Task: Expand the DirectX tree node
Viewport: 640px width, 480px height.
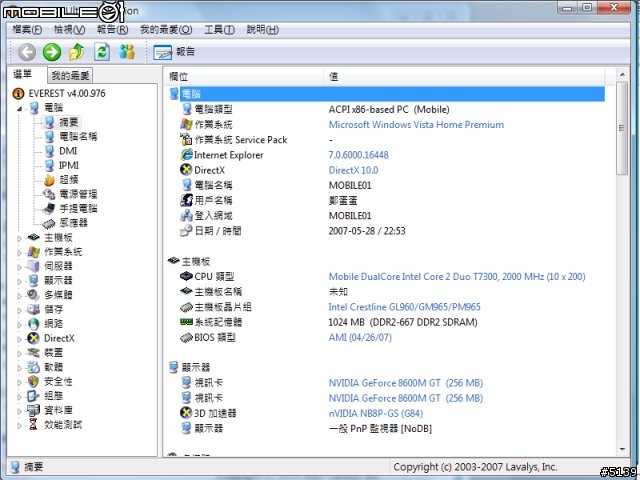Action: click(x=19, y=339)
